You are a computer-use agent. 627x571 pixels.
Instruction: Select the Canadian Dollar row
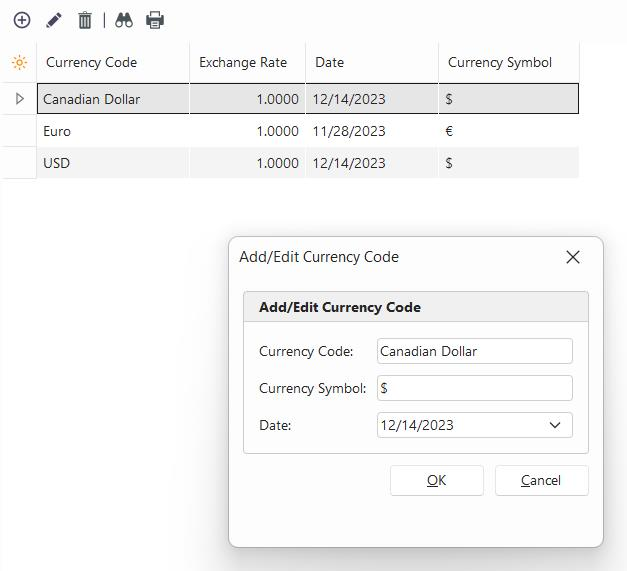pos(110,99)
